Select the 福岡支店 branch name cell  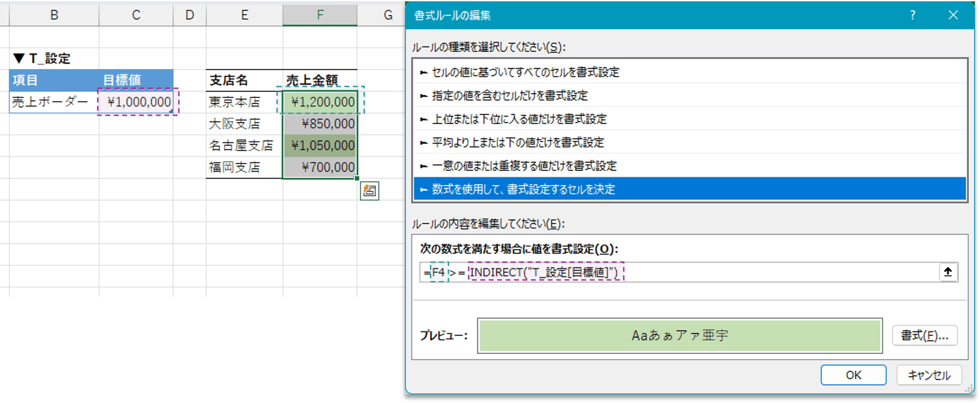(235, 166)
